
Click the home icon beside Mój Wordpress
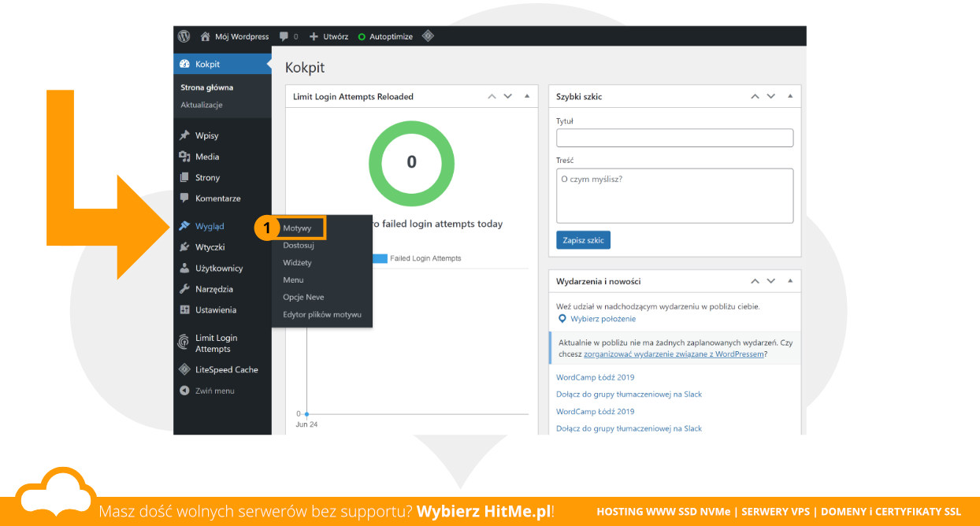(206, 36)
